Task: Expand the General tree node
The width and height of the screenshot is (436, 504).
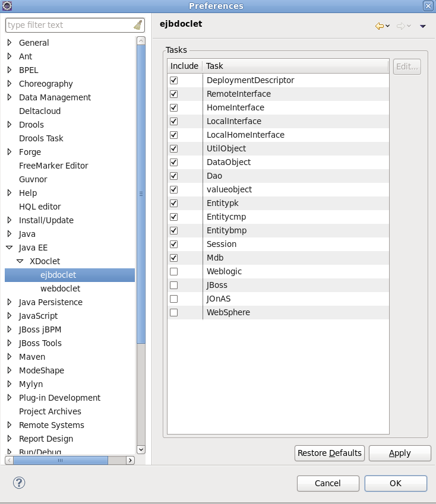Action: coord(10,43)
